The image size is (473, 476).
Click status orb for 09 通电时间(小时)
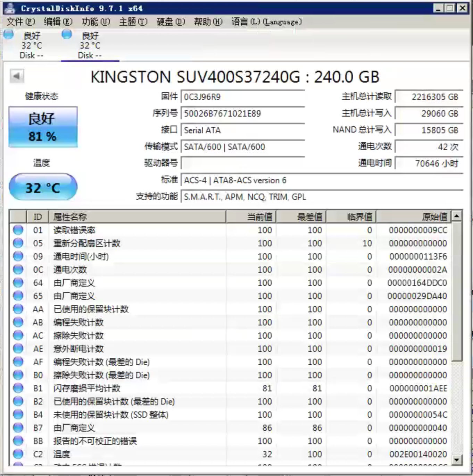click(18, 256)
